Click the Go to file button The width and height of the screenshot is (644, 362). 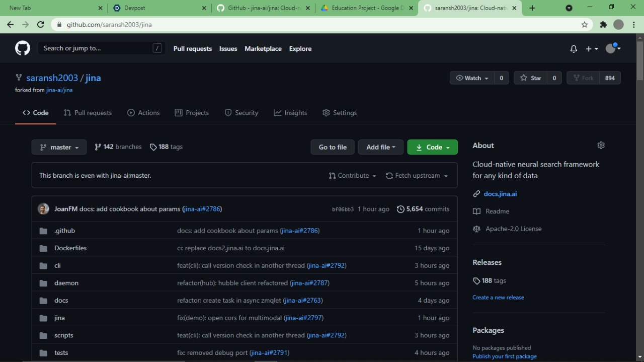(x=333, y=147)
